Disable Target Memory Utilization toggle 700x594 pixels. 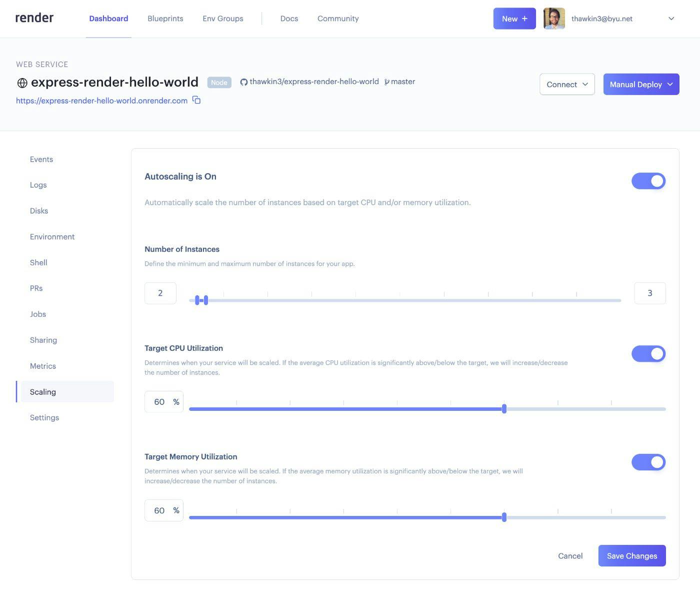[648, 462]
